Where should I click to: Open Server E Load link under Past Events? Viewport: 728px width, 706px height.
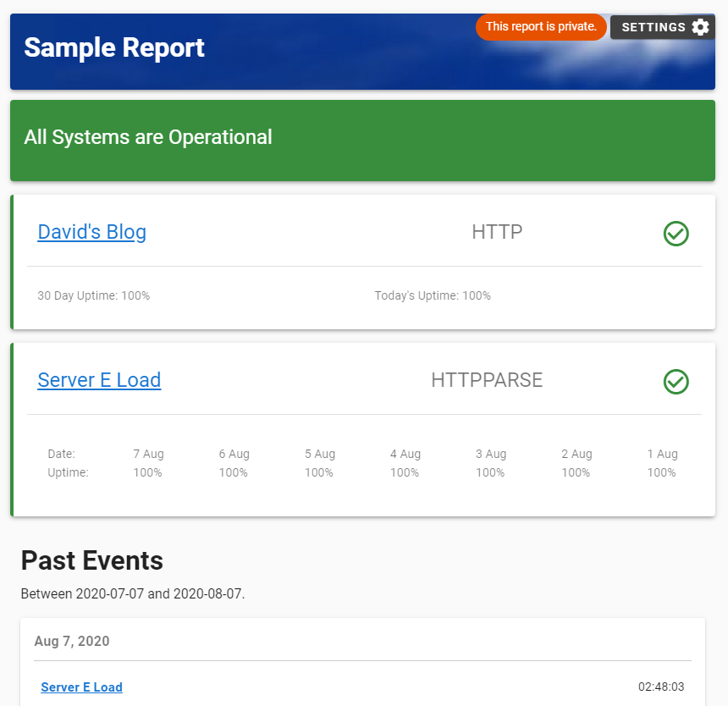click(81, 687)
